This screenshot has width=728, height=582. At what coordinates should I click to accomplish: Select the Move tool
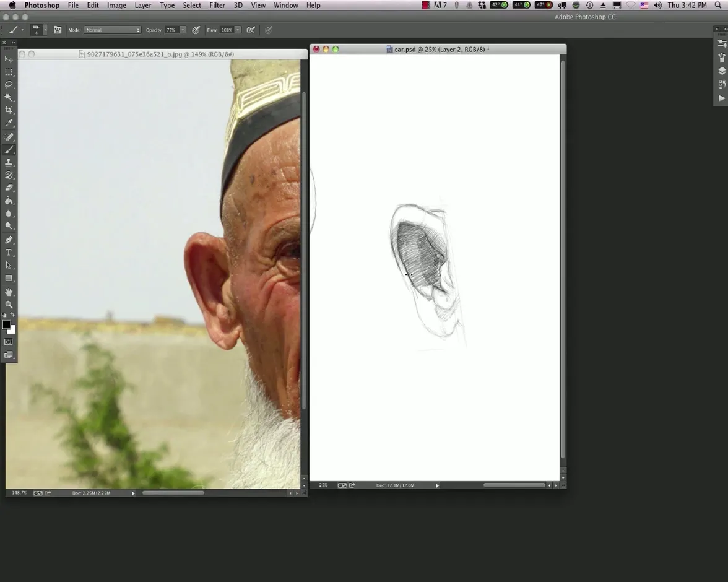pos(9,59)
